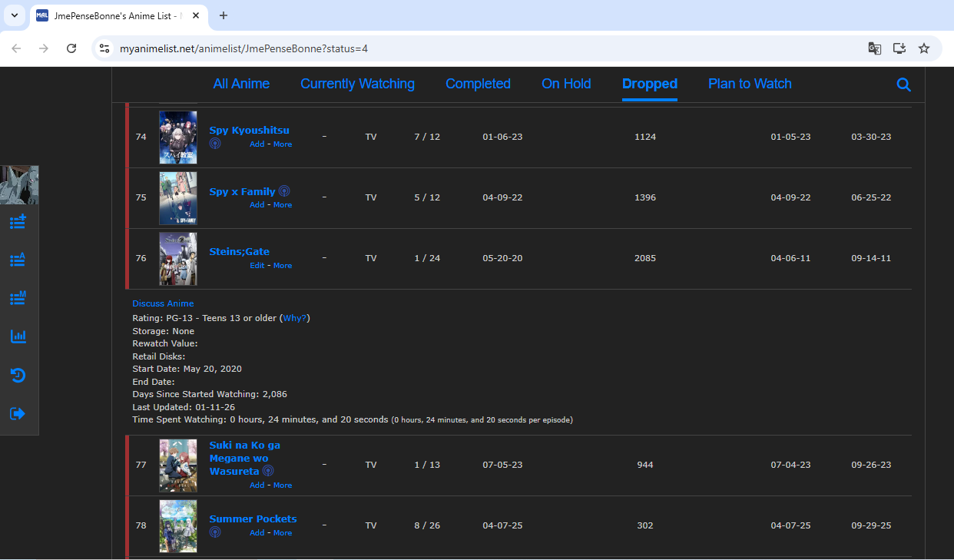Open the Summer Pockets title link
Screen dimensions: 954x560
pyautogui.click(x=253, y=519)
